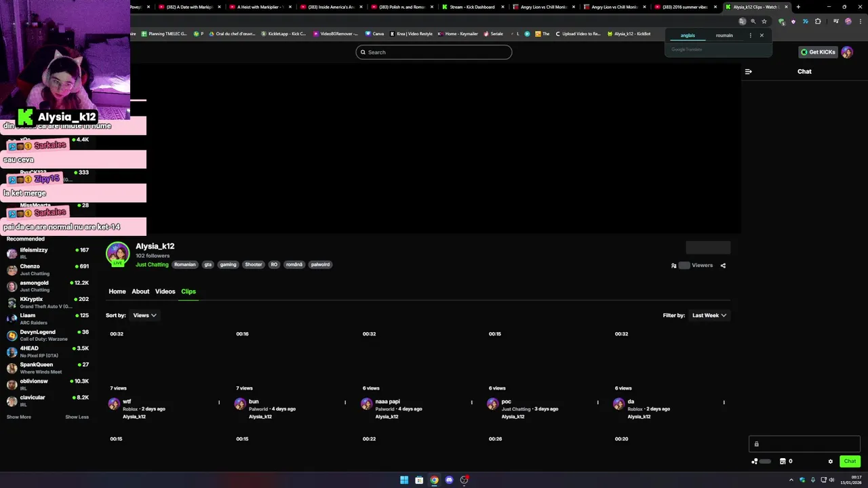Screen dimensions: 868x488
Task: Open system clock and date
Action: [x=852, y=480]
